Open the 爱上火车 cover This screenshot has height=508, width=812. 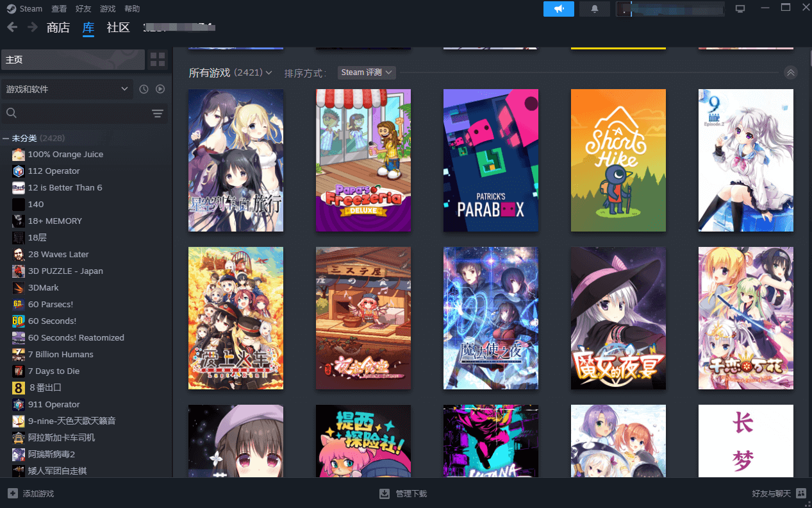click(x=236, y=318)
